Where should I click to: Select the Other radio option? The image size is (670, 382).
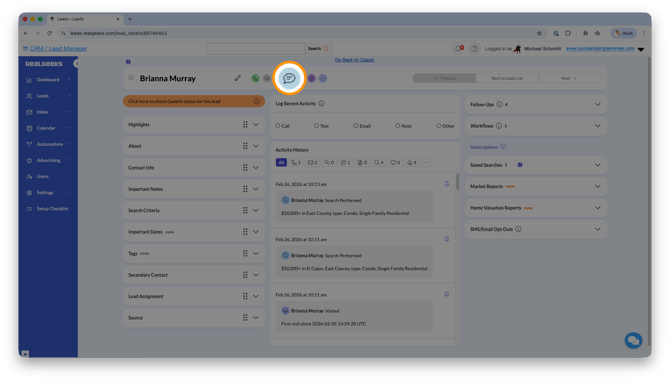[438, 126]
